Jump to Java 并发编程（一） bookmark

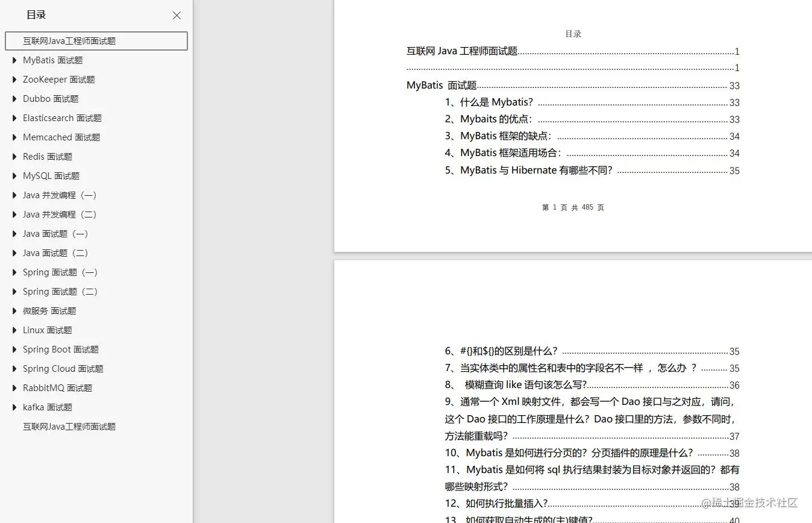[x=60, y=195]
